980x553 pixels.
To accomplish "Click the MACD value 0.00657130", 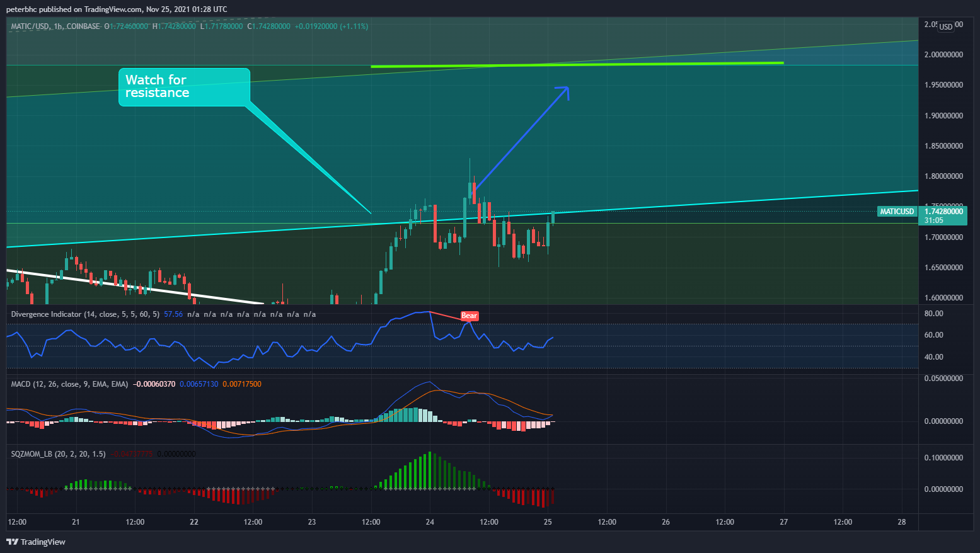I will click(199, 384).
